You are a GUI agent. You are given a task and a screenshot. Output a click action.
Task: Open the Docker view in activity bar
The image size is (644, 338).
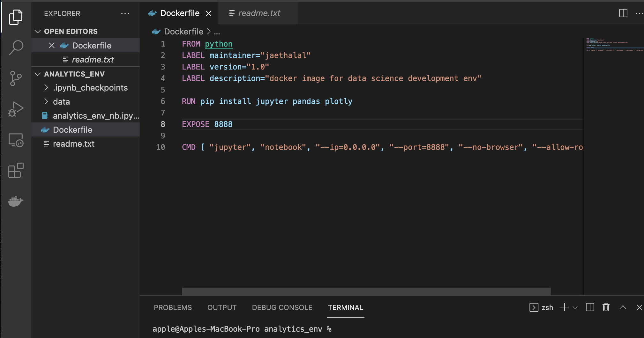click(x=16, y=201)
